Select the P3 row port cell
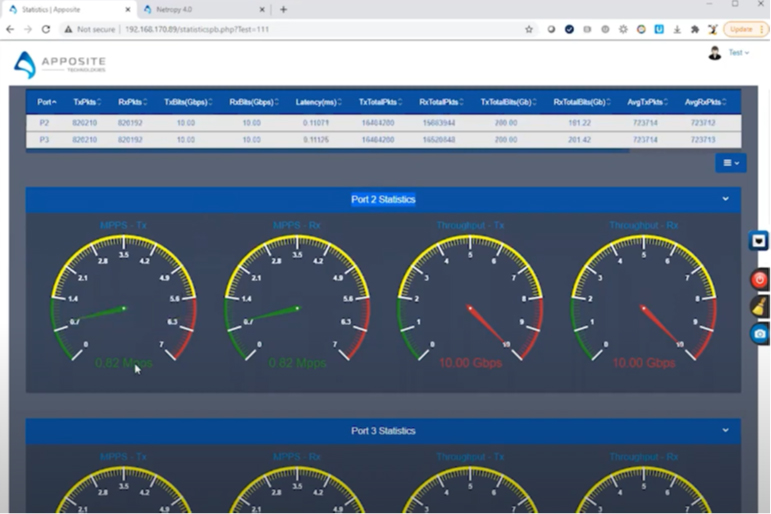The height and width of the screenshot is (514, 771). click(x=44, y=140)
